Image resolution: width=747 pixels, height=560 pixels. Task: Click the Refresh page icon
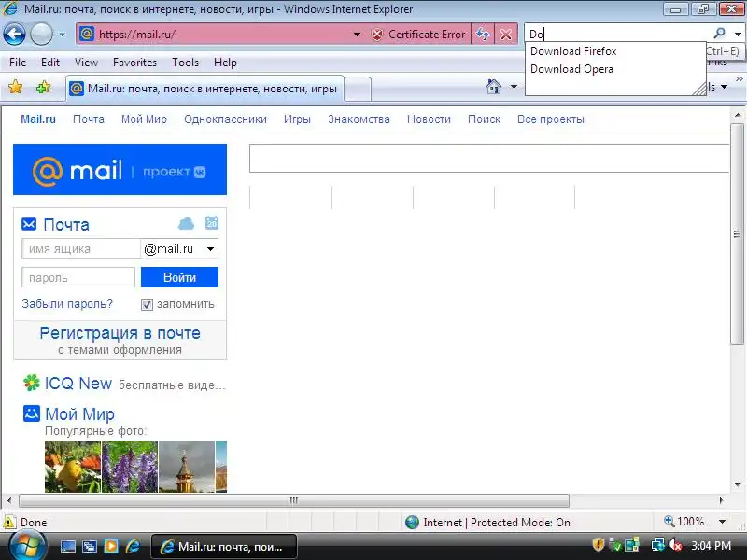[483, 35]
